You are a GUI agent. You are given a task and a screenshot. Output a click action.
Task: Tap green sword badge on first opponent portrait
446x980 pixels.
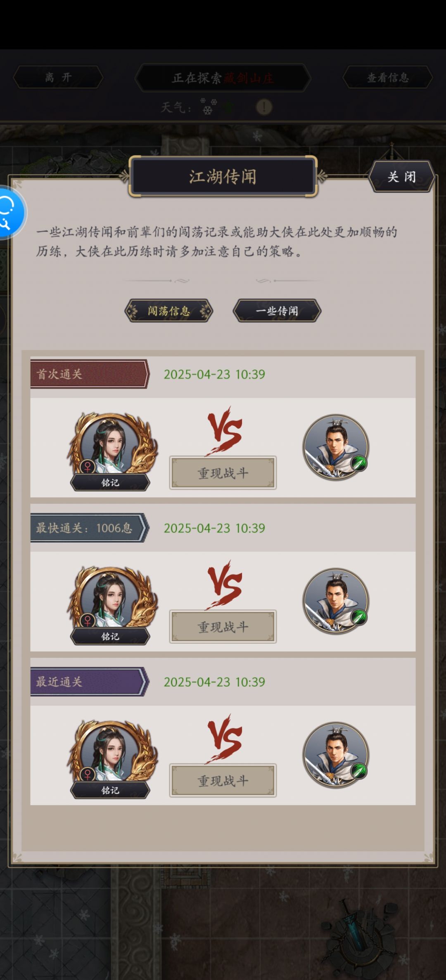coord(358,463)
